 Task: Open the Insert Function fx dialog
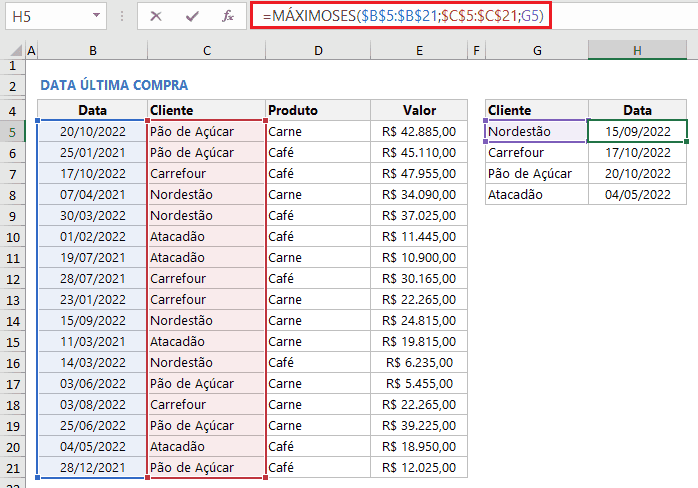228,16
